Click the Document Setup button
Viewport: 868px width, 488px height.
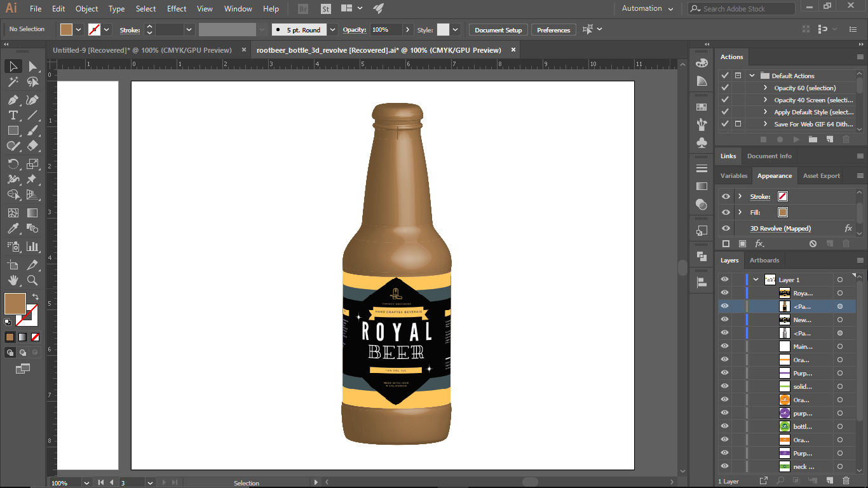coord(498,30)
